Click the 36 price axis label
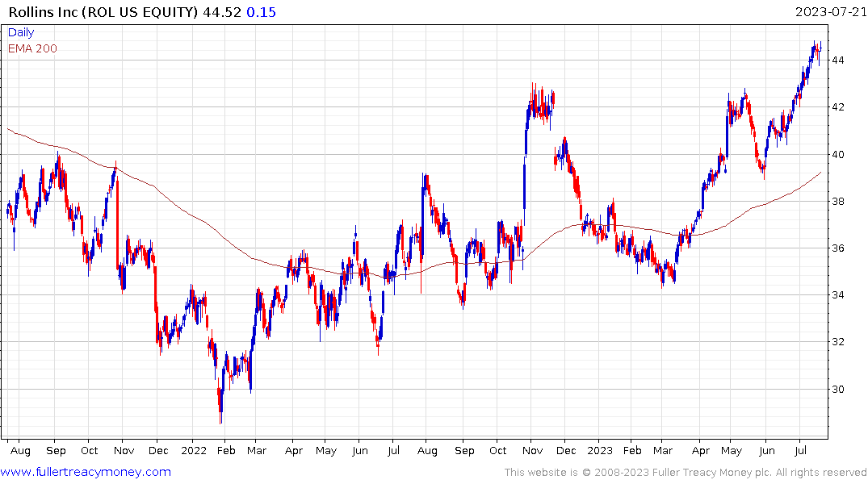868x484 pixels. coord(837,248)
